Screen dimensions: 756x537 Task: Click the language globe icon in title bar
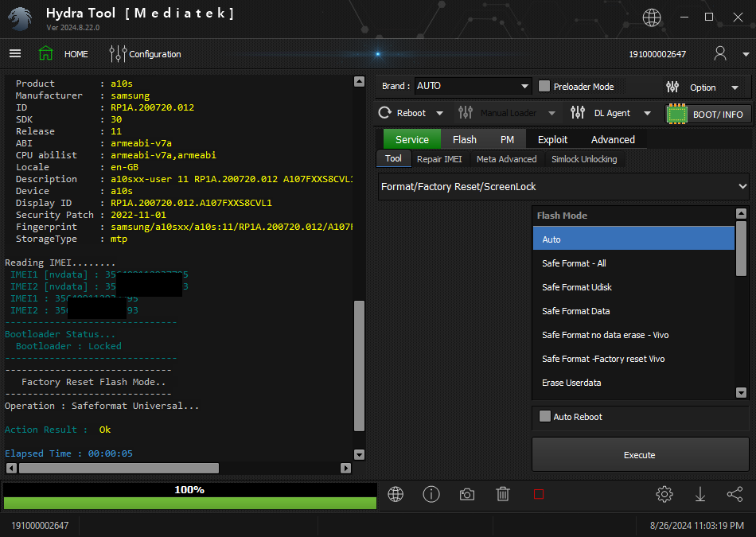tap(652, 18)
